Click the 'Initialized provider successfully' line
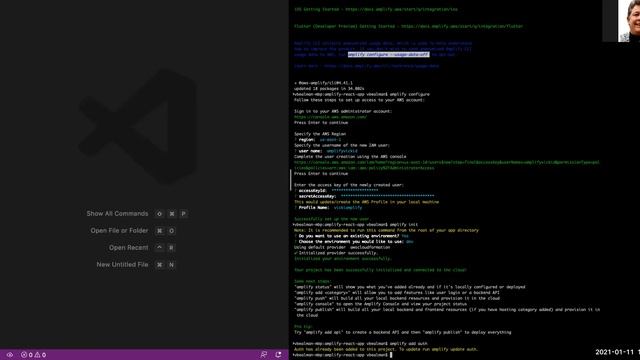 (336, 253)
